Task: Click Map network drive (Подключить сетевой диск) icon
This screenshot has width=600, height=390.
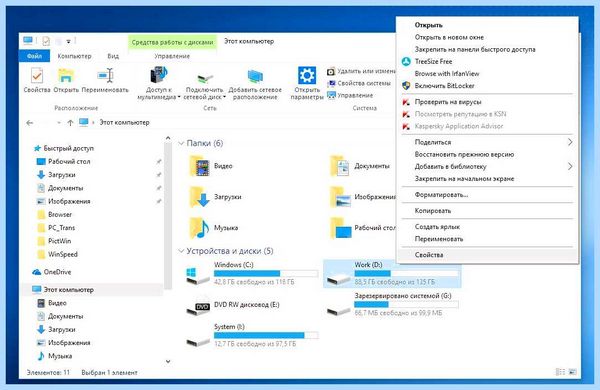Action: [x=205, y=78]
